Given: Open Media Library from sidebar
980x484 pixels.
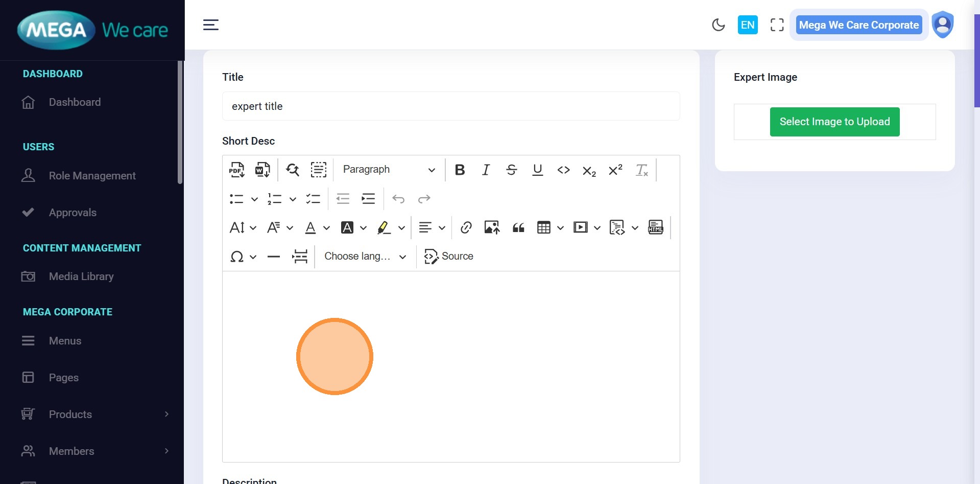Looking at the screenshot, I should [81, 276].
